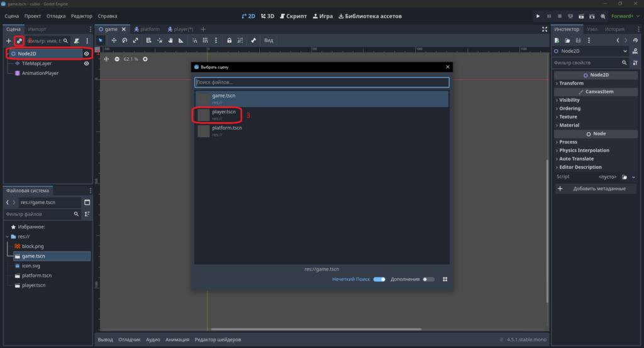Open the Редактор menu
Screen dimensions: 644x348
pyautogui.click(x=81, y=16)
